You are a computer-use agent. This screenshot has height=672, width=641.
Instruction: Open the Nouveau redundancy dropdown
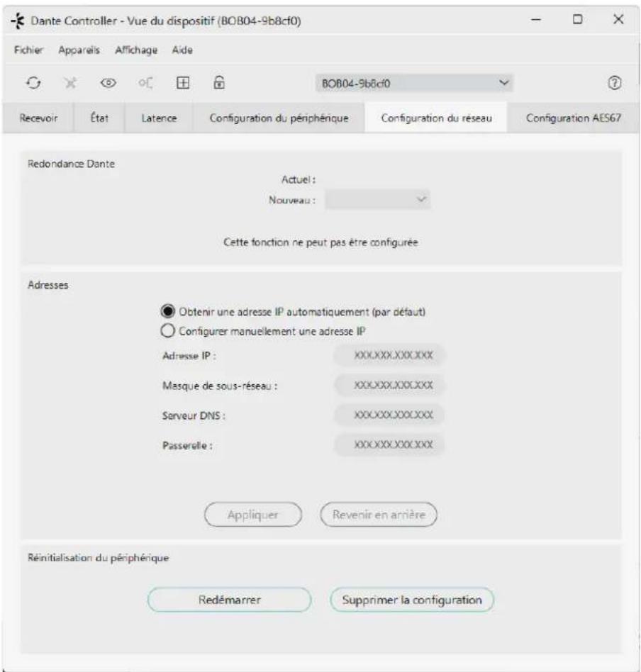pos(377,200)
